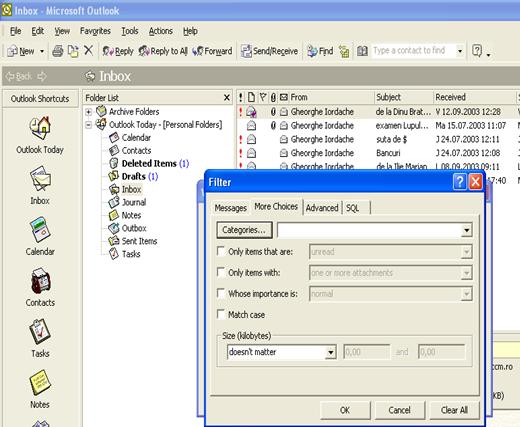Click the Help question mark toolbar icon
The width and height of the screenshot is (520, 427).
coord(477,51)
